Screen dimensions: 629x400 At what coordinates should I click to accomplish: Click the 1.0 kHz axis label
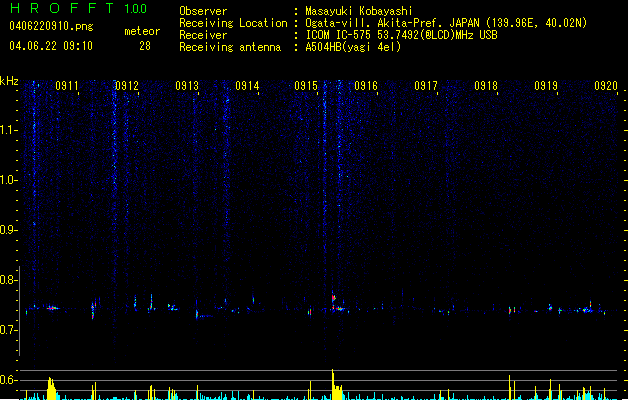[8, 180]
